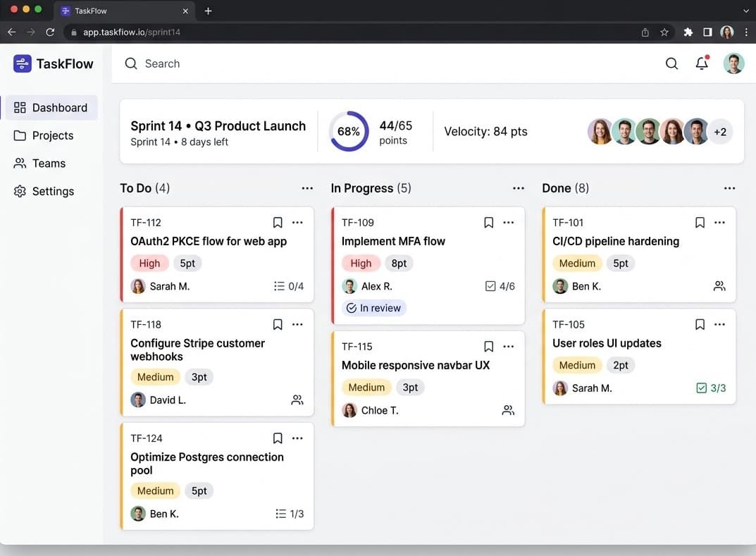The width and height of the screenshot is (756, 556).
Task: Bookmark the TF-105 card
Action: [700, 325]
